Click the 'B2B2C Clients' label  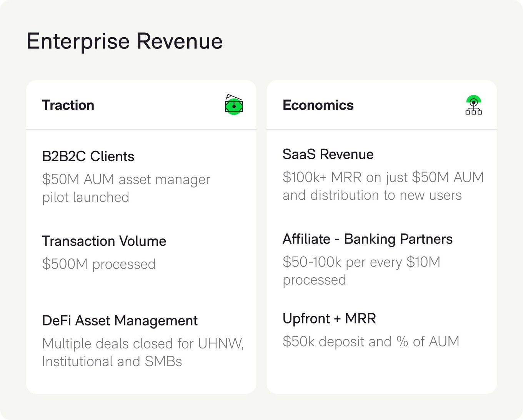click(88, 157)
